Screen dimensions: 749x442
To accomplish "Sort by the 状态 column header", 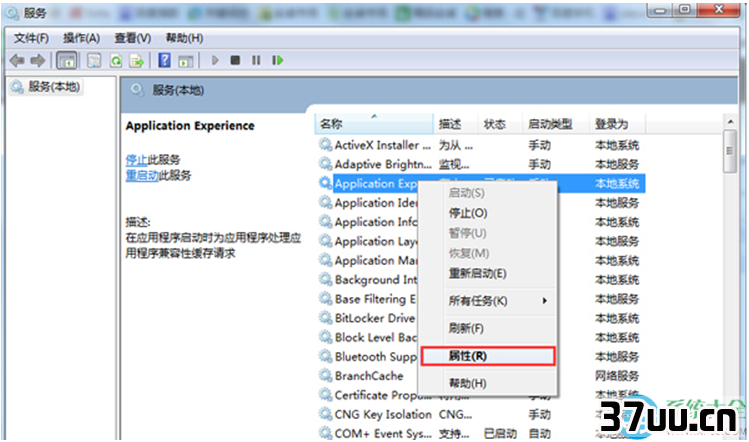I will tap(499, 124).
